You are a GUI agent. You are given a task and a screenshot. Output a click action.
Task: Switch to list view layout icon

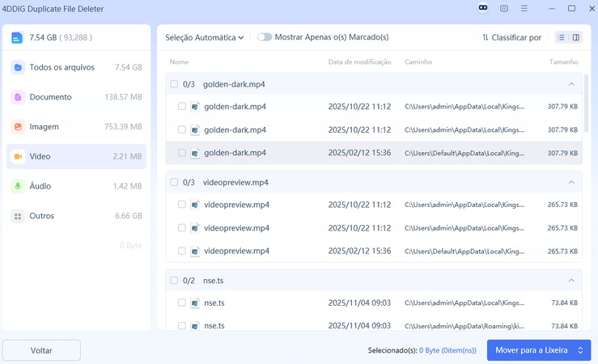[x=562, y=37]
